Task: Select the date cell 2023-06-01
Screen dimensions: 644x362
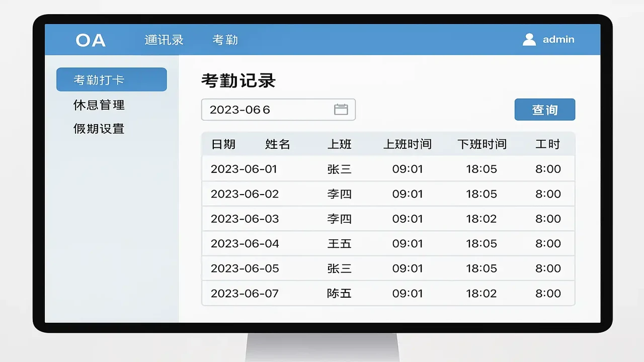Action: point(244,169)
